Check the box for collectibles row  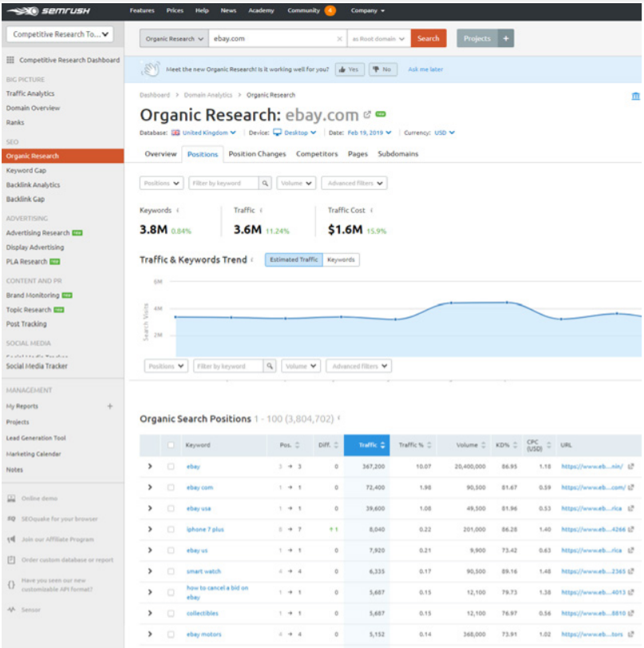point(171,613)
